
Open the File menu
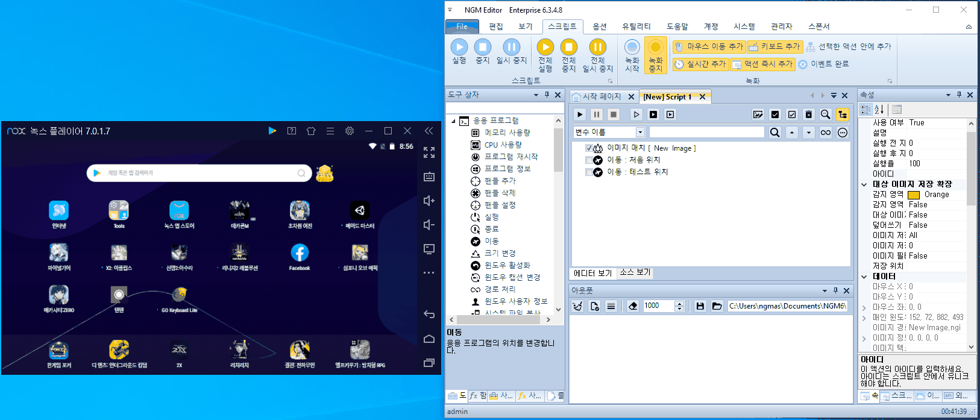point(462,27)
